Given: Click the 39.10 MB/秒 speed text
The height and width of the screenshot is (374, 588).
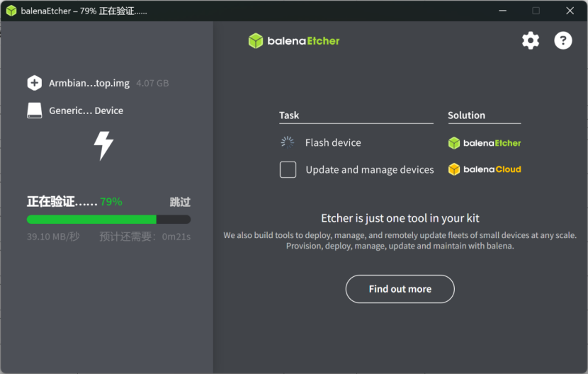Looking at the screenshot, I should (x=53, y=237).
